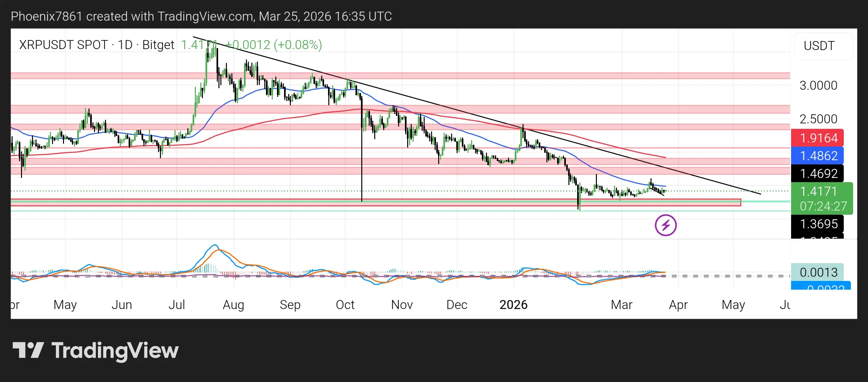Click the purple lightning bolt icon

pyautogui.click(x=665, y=225)
